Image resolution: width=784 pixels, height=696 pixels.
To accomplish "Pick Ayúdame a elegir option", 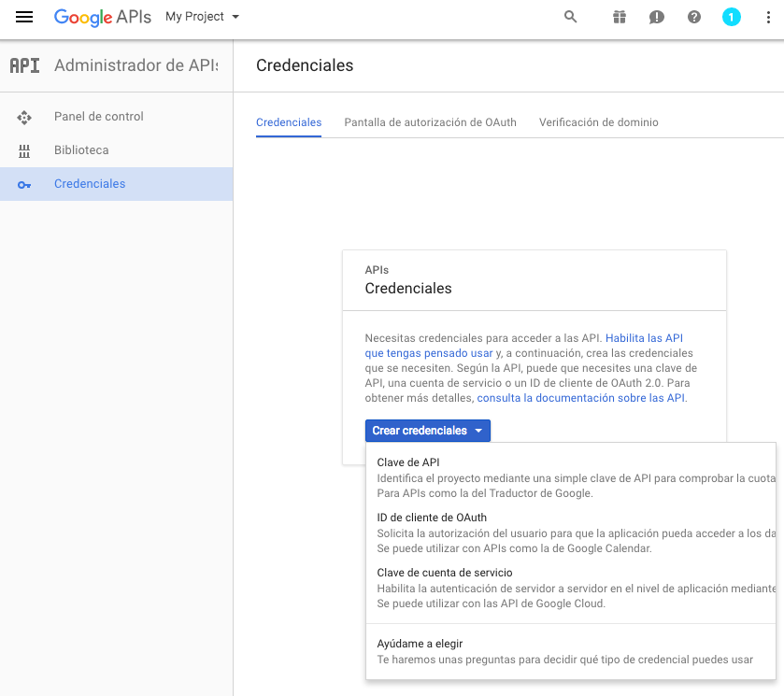I will pyautogui.click(x=420, y=644).
